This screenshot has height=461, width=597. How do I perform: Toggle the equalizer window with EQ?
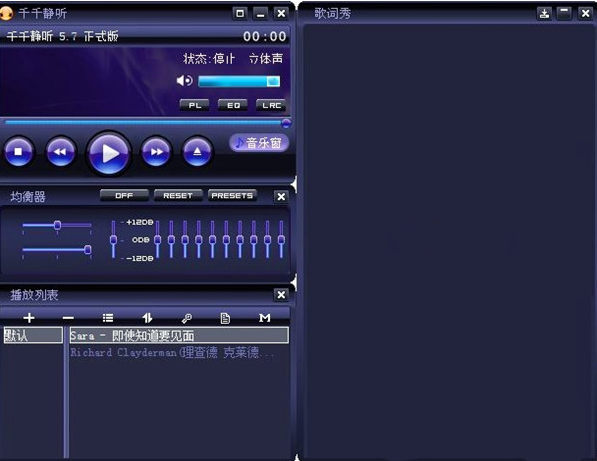pyautogui.click(x=233, y=105)
